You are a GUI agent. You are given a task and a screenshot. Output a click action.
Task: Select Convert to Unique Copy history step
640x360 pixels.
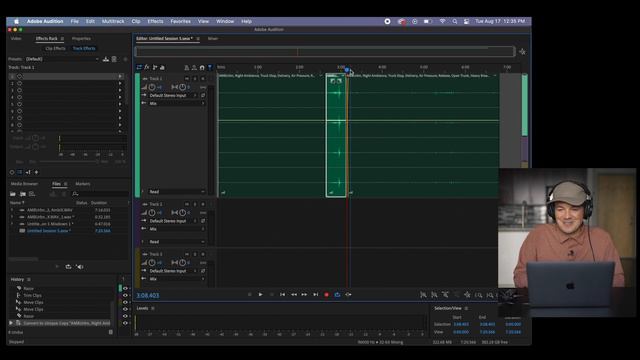[x=67, y=323]
